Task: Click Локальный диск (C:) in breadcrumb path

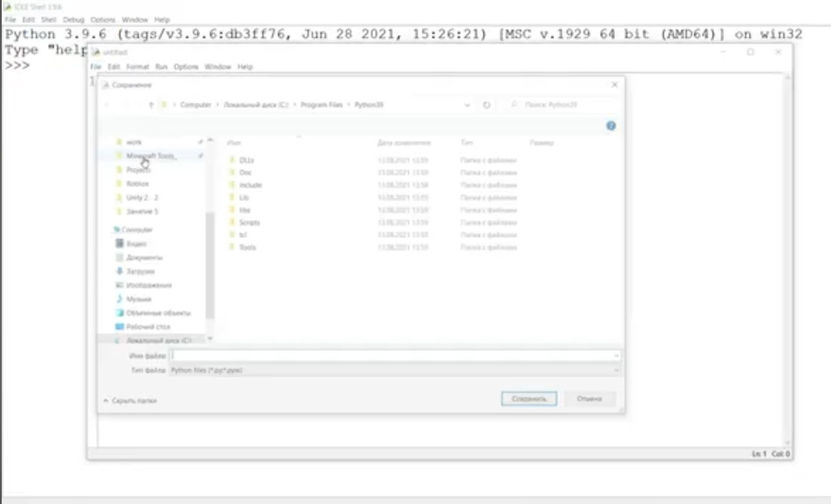Action: (x=256, y=104)
